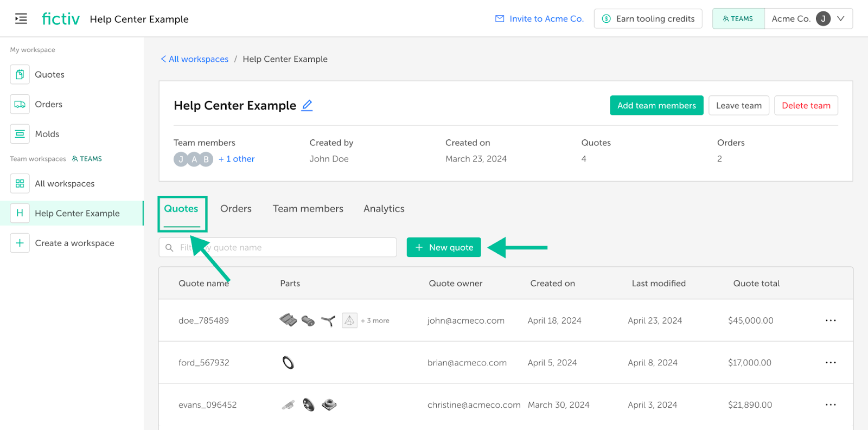The width and height of the screenshot is (868, 430).
Task: Click the TEAMS label next to Team workspaces
Action: 87,159
